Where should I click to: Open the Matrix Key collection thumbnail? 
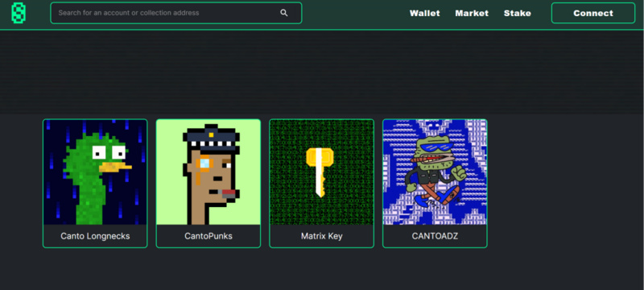(x=321, y=172)
